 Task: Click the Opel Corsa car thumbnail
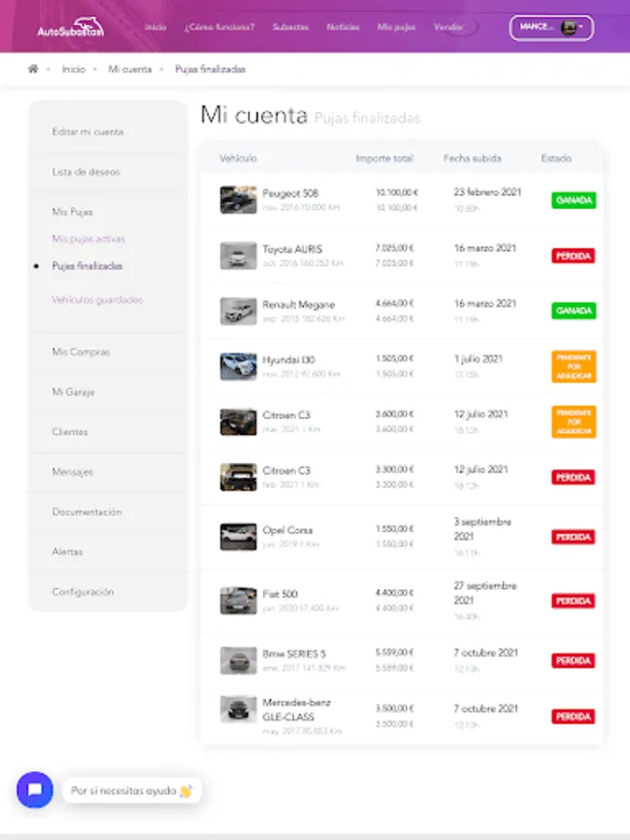(x=238, y=537)
